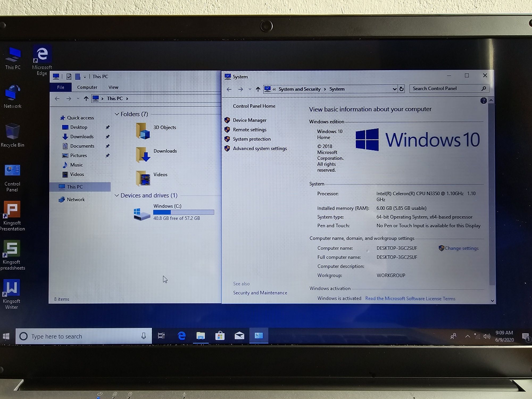The height and width of the screenshot is (399, 532).
Task: Open the People icon in tray
Action: [454, 336]
